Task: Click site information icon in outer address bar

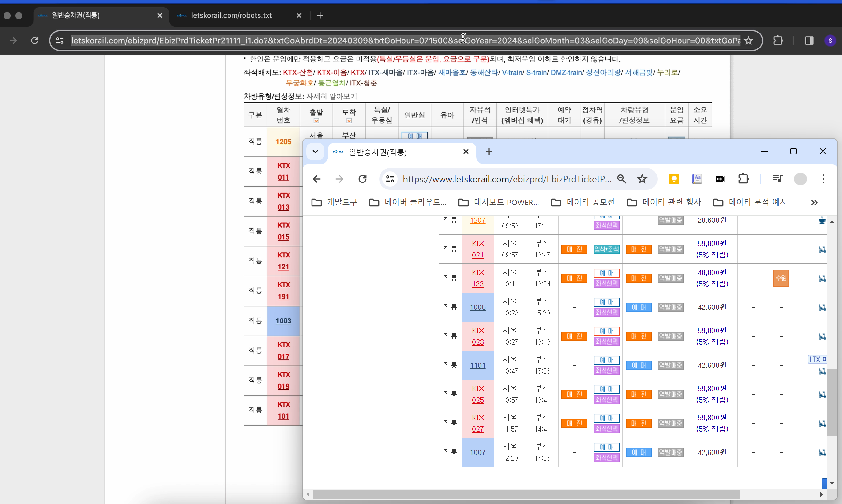Action: click(x=60, y=41)
